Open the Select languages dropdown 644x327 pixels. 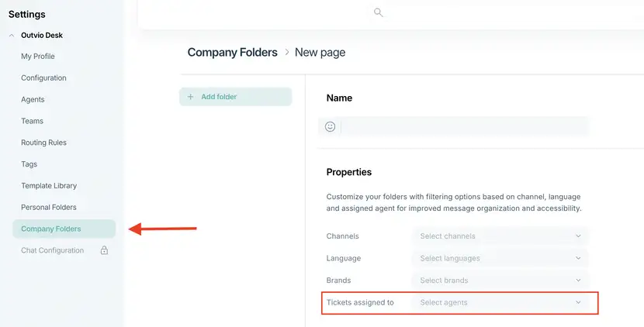(x=500, y=258)
